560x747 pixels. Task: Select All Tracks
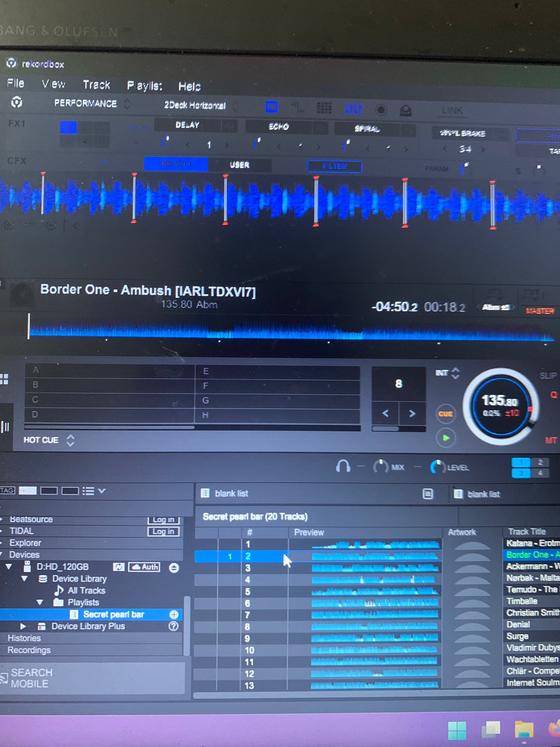pyautogui.click(x=86, y=591)
